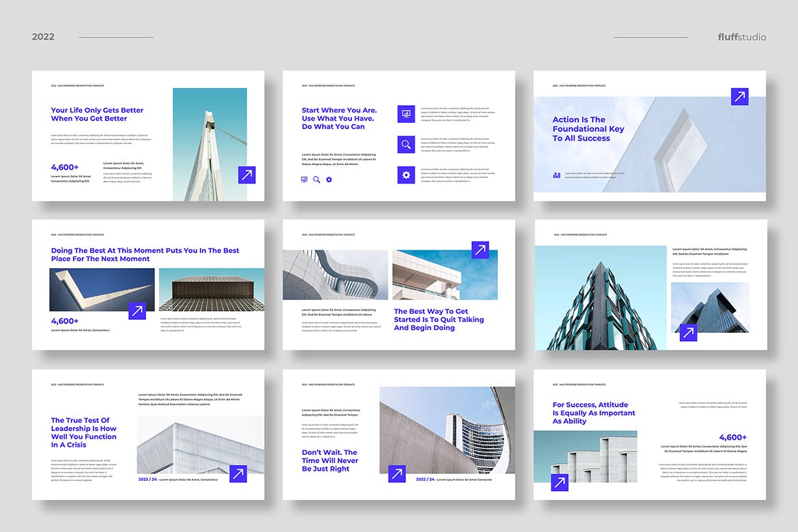The width and height of the screenshot is (798, 532).
Task: Click arrow icon between the 'Doing The Best' photos
Action: (137, 311)
